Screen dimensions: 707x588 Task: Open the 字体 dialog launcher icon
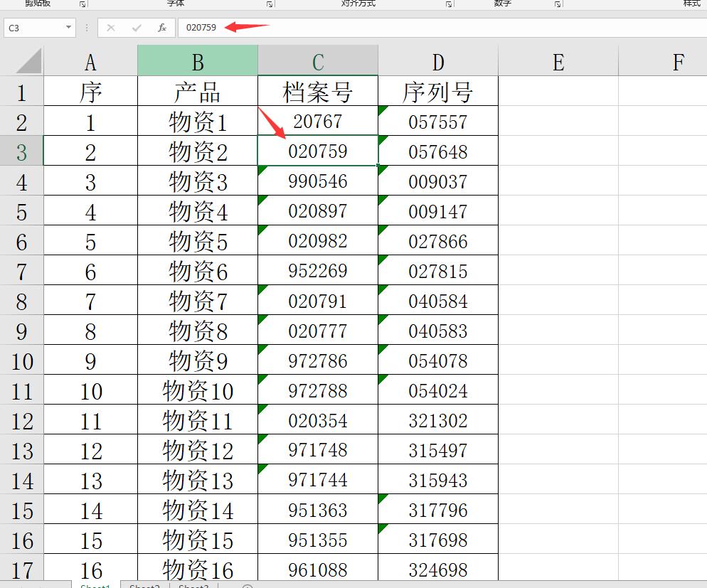tap(269, 4)
